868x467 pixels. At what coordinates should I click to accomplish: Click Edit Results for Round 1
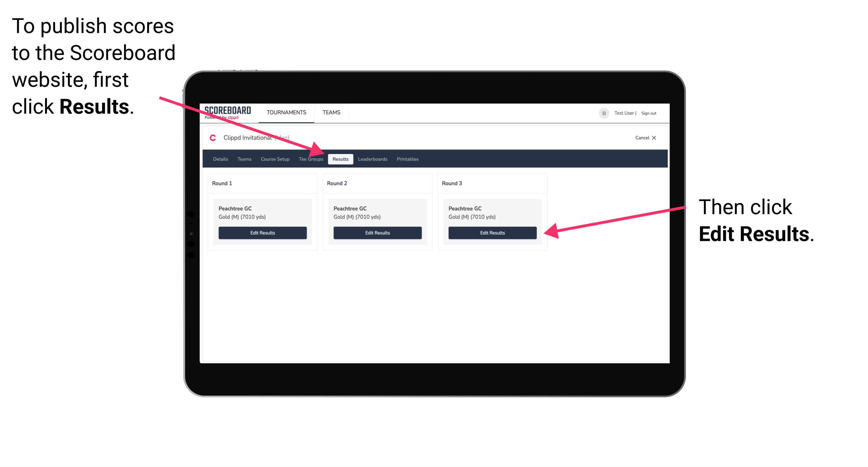tap(263, 233)
